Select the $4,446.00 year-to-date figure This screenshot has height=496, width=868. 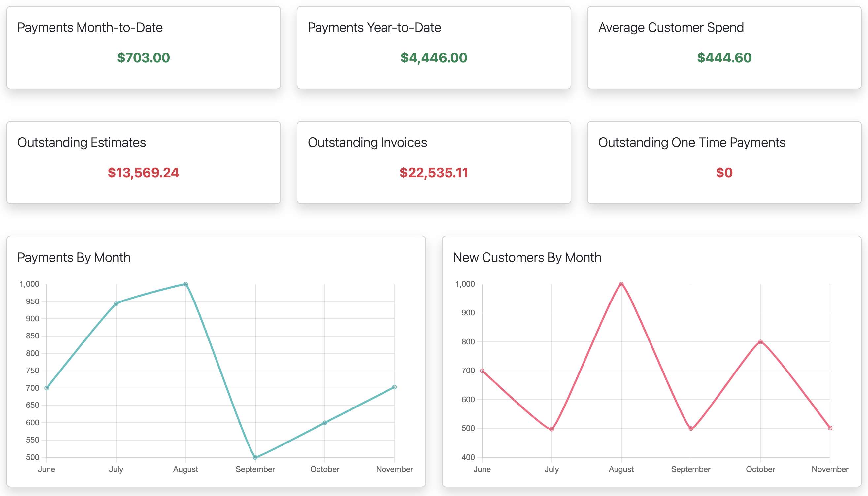[434, 57]
